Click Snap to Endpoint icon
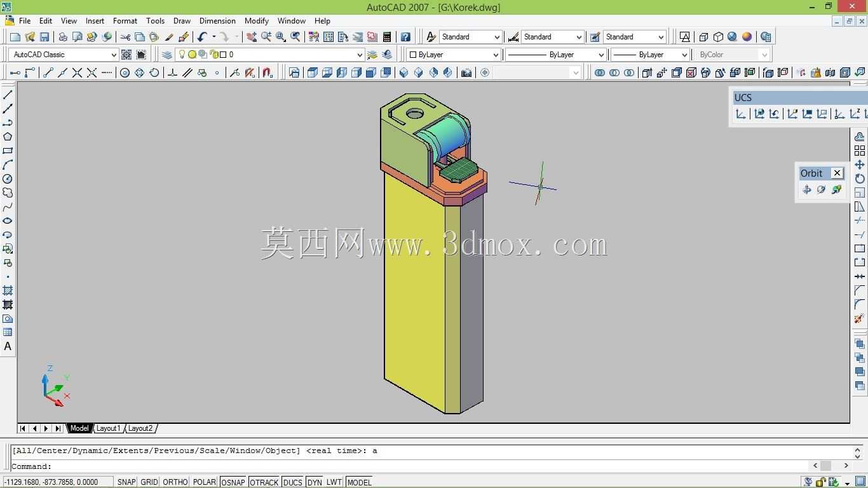The image size is (868, 488). (x=48, y=72)
